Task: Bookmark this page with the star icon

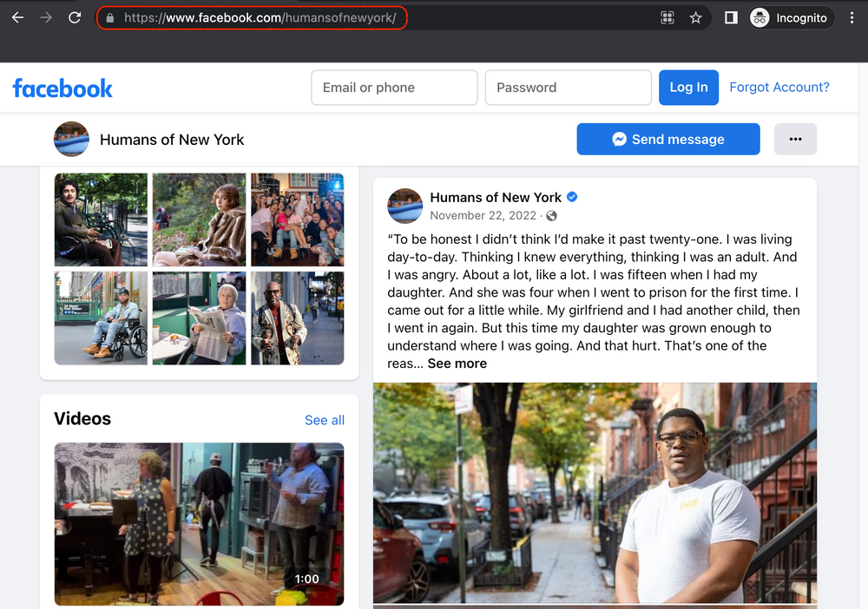Action: tap(696, 17)
